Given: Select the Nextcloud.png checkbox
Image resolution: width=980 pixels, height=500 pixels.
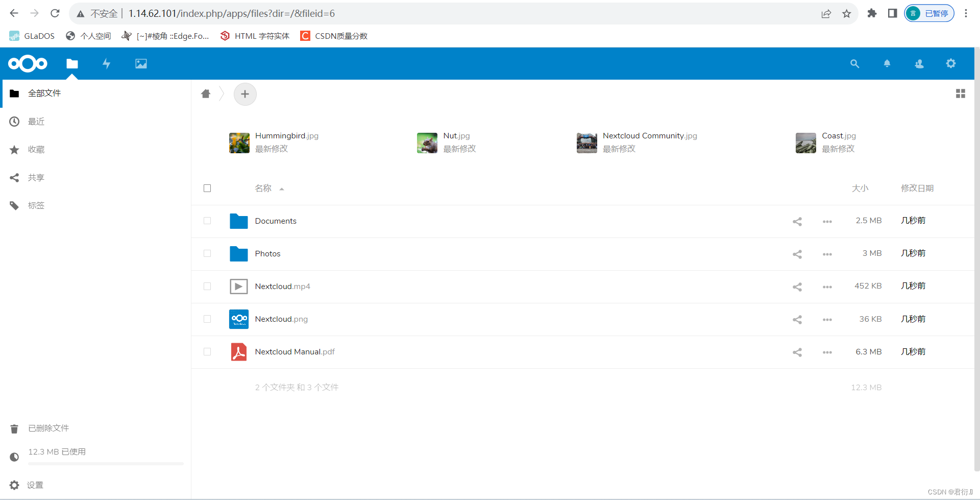Looking at the screenshot, I should [x=207, y=319].
